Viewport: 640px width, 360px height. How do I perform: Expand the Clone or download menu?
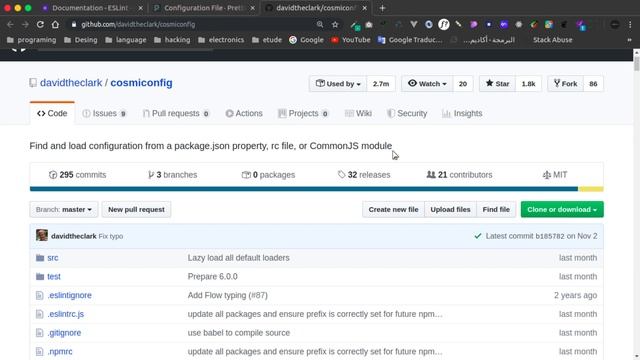click(x=562, y=209)
